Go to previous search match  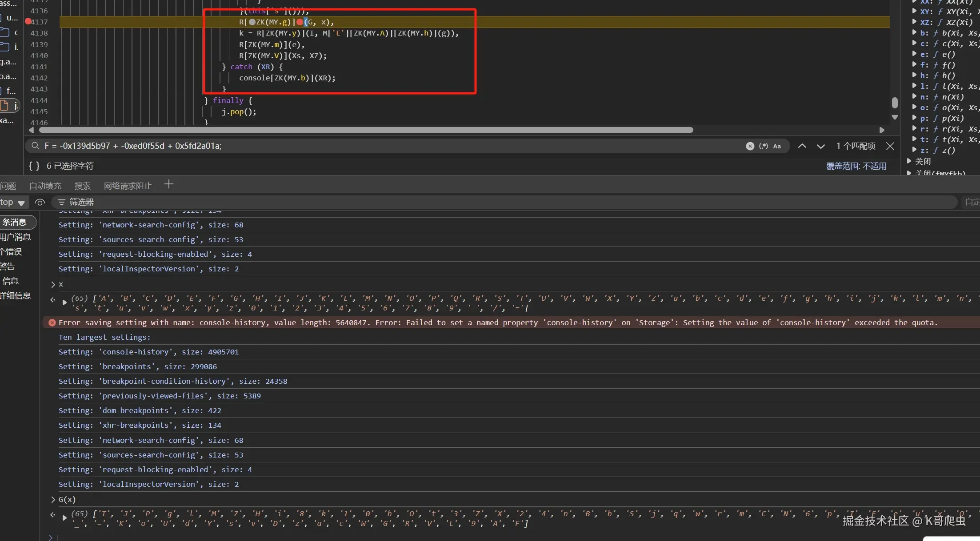tap(802, 146)
